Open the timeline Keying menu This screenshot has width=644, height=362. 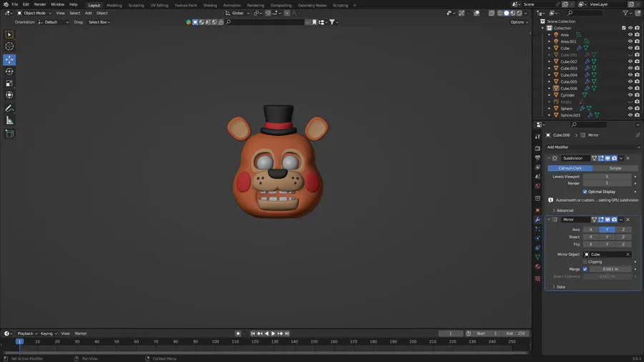click(x=49, y=333)
